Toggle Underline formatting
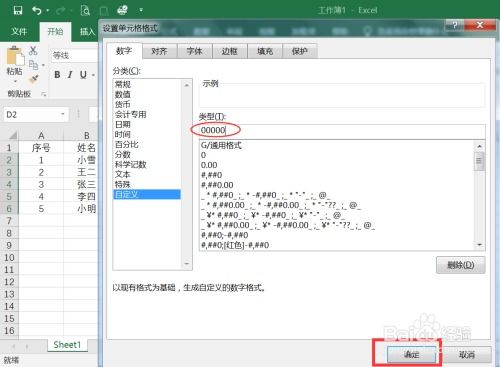 click(83, 75)
